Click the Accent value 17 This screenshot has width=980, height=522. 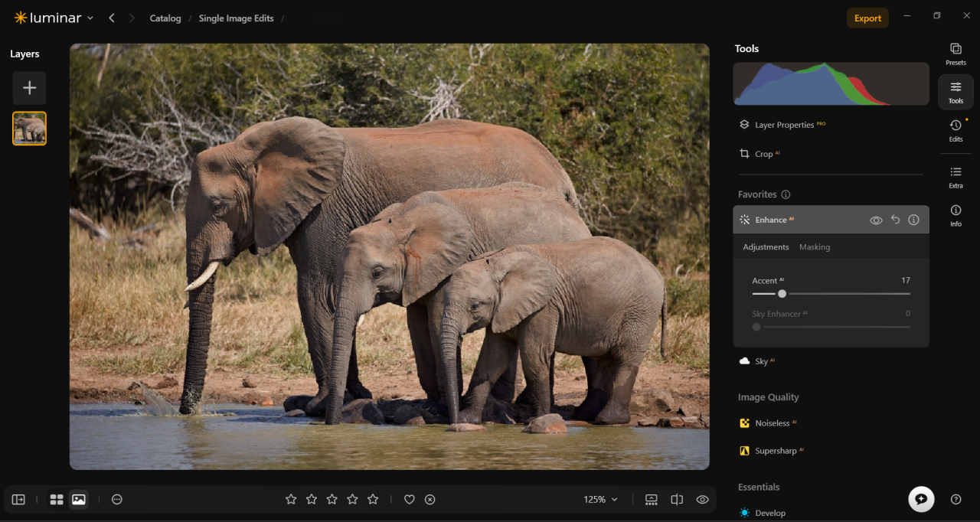pos(906,281)
